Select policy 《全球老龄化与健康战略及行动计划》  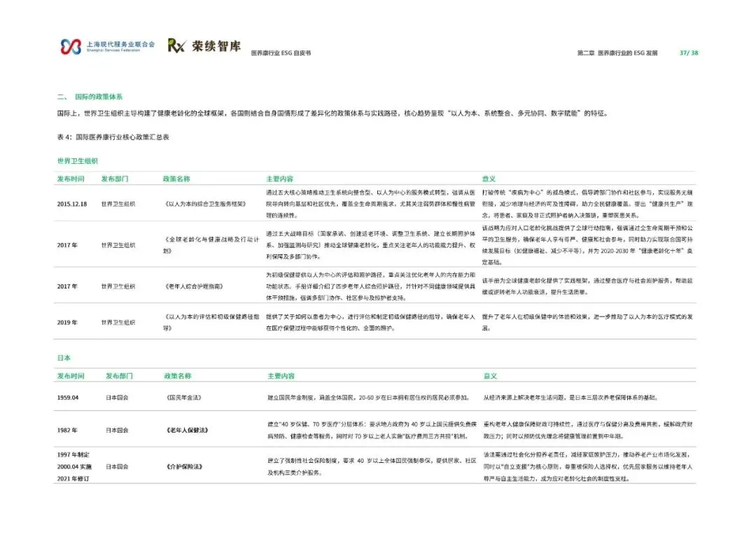(x=211, y=245)
